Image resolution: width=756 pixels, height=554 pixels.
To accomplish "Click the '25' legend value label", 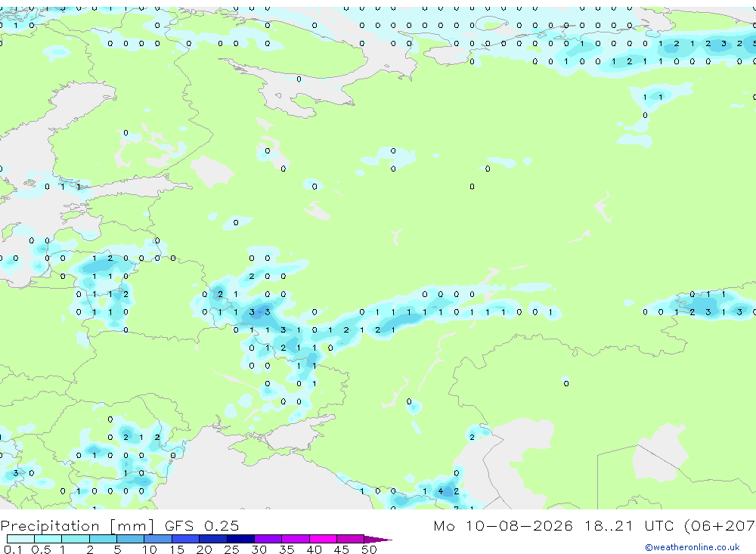I will 232,549.
